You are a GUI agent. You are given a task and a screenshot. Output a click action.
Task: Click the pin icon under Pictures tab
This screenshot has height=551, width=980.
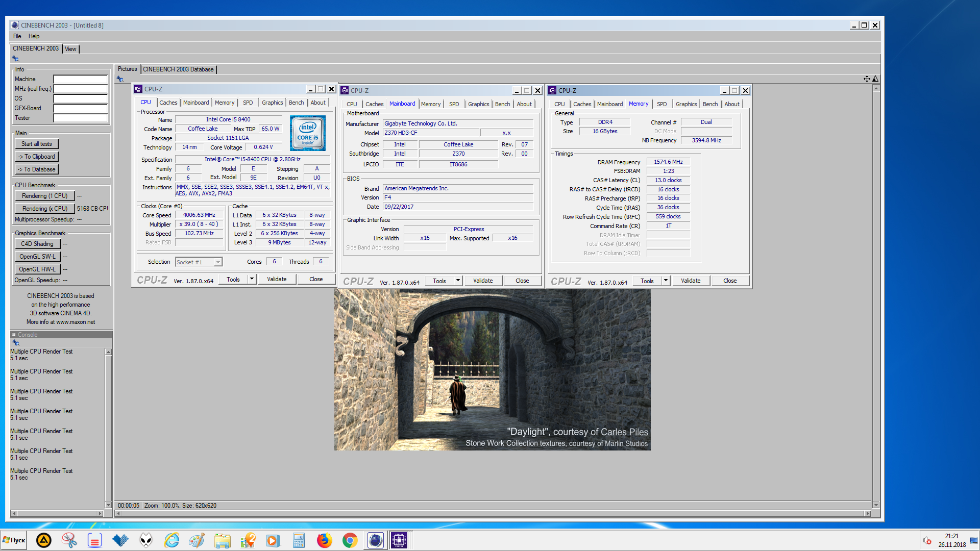pyautogui.click(x=120, y=79)
